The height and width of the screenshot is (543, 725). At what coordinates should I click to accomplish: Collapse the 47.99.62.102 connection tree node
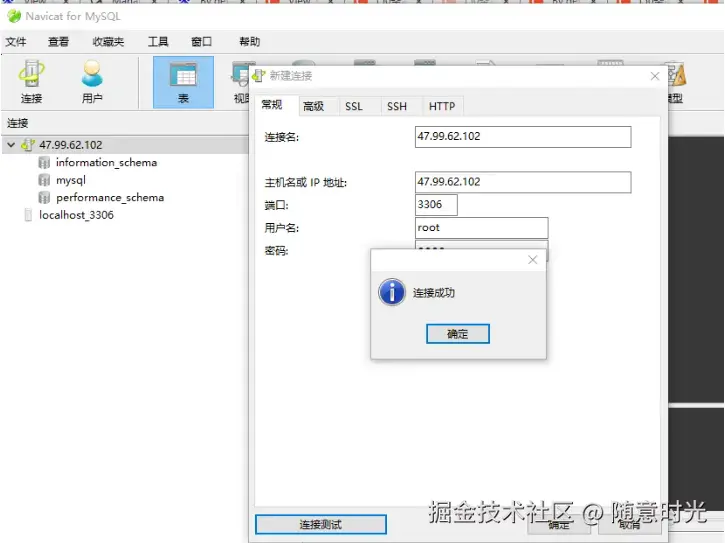(x=11, y=145)
